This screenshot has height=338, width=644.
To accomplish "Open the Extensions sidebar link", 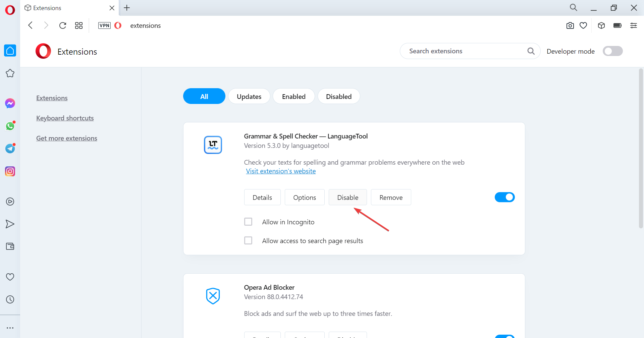I will click(52, 98).
